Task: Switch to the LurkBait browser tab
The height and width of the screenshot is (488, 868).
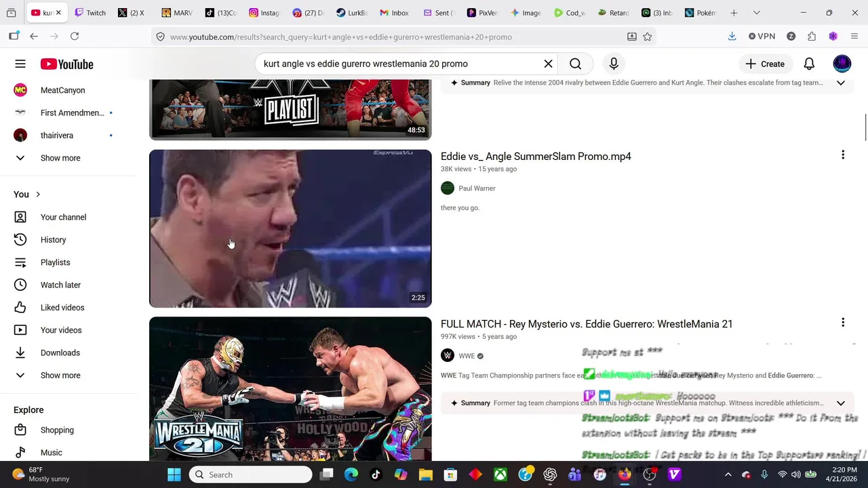Action: click(351, 13)
